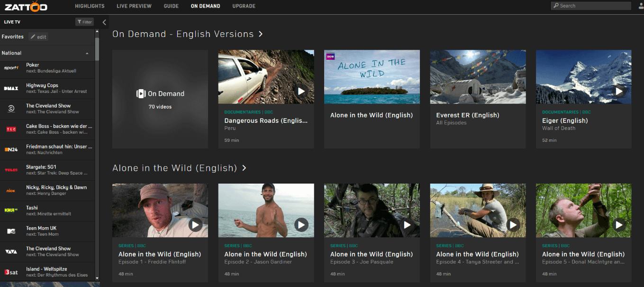Select Teen Mom UK program row

coord(47,231)
